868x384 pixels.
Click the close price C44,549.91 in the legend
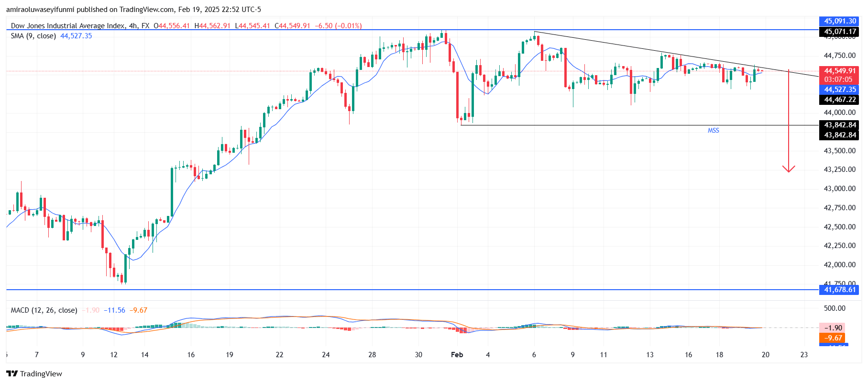click(292, 26)
